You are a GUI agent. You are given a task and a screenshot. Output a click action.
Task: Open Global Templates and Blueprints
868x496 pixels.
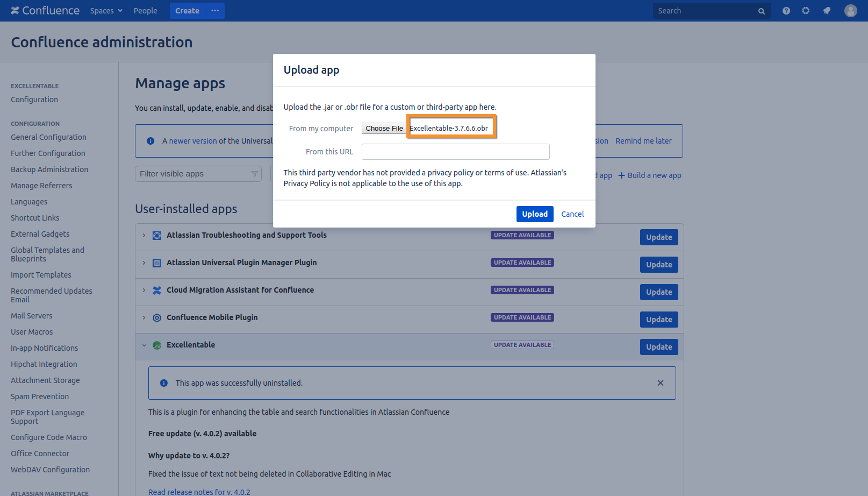pos(47,254)
